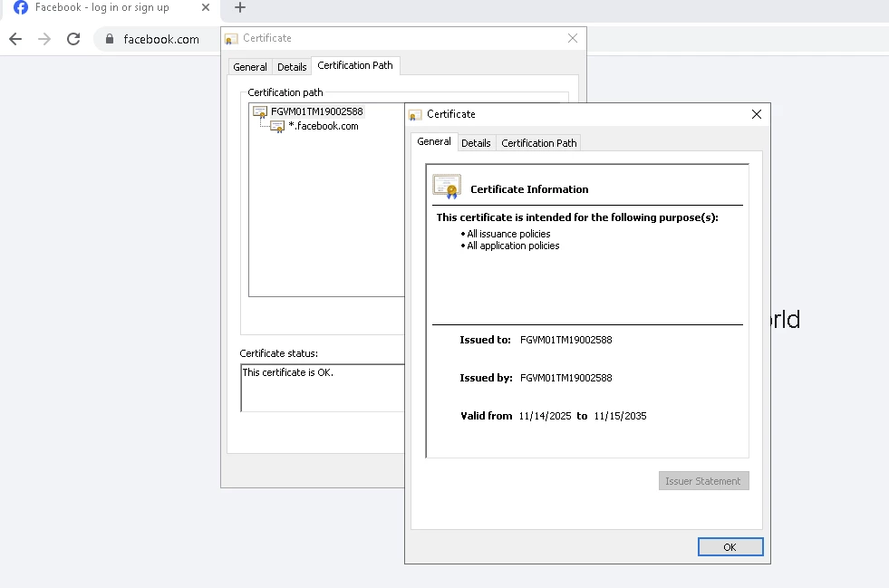Click title icon of back Certificate window
This screenshot has width=889, height=588.
coord(231,39)
